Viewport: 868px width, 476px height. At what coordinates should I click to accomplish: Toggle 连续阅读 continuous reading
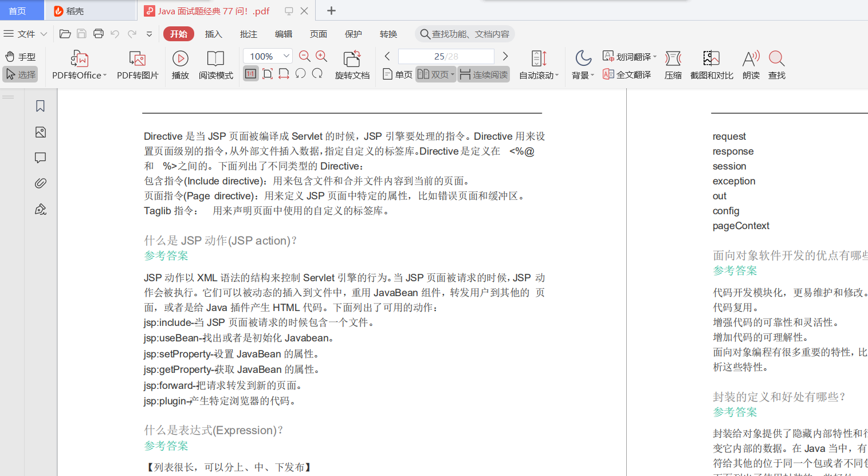coord(484,74)
